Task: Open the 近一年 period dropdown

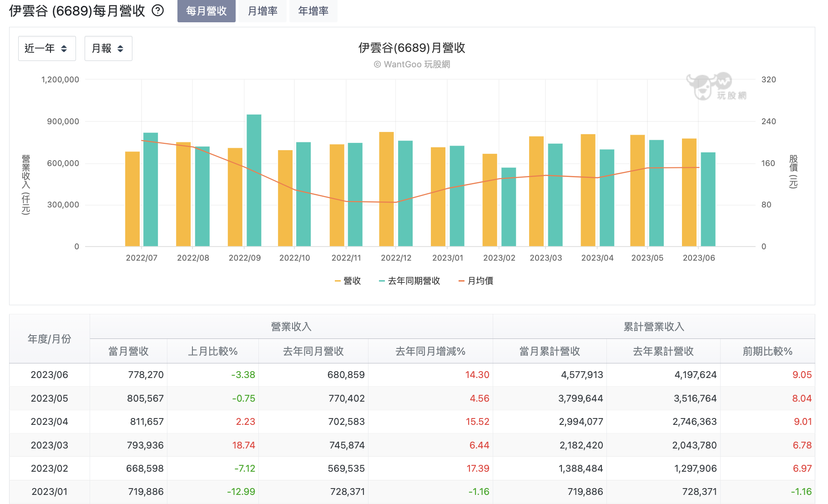Action: click(47, 49)
